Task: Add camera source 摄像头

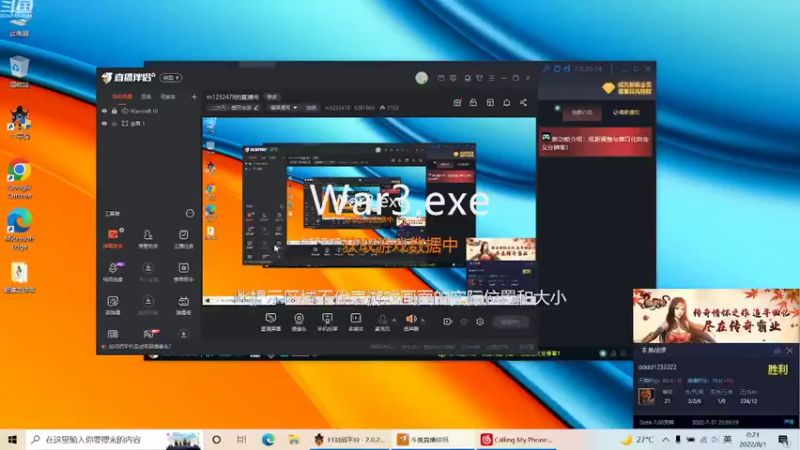Action: coord(299,322)
